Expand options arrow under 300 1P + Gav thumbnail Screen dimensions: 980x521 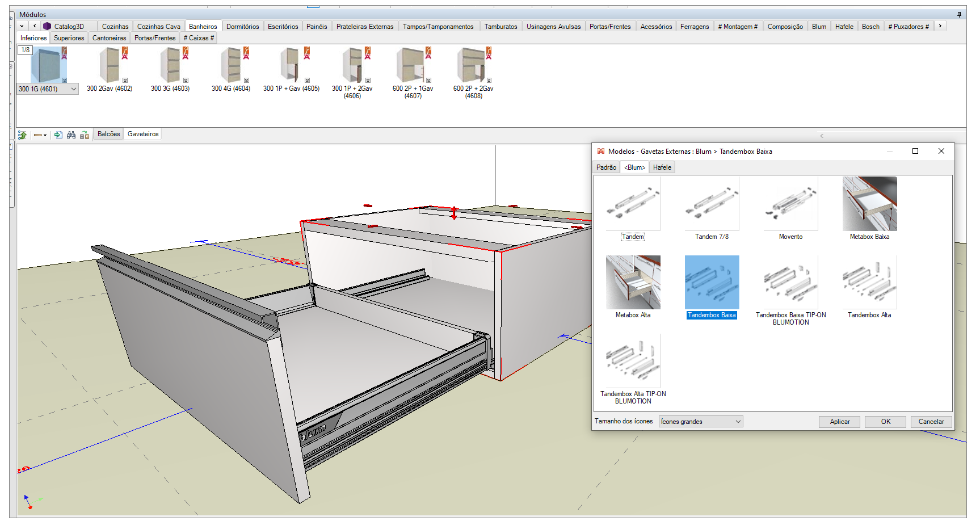(308, 81)
